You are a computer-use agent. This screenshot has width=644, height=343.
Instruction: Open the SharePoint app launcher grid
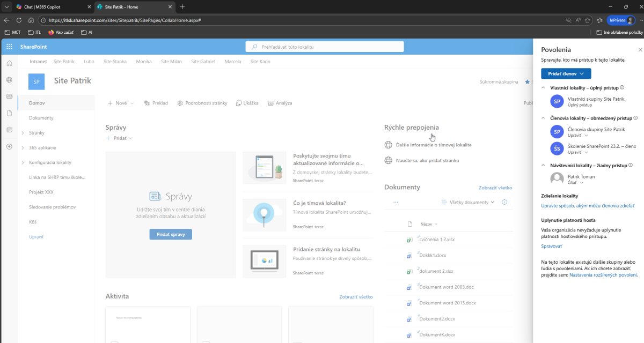[x=9, y=47]
